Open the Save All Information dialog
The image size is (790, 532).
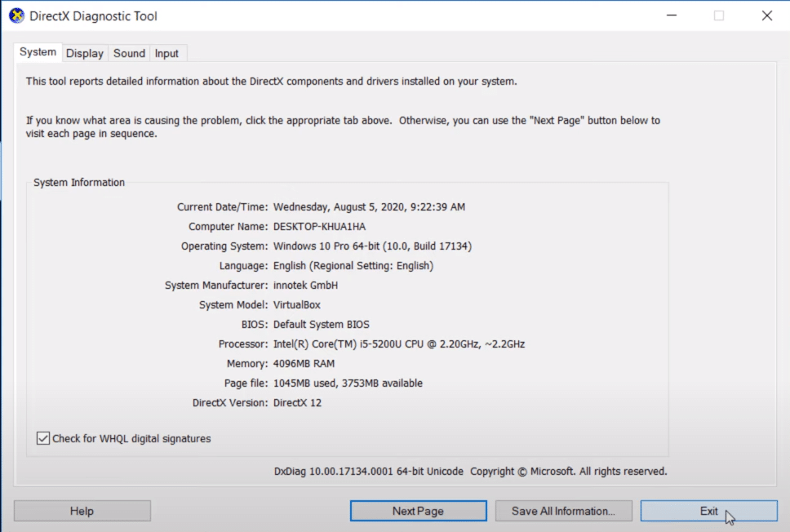(x=563, y=511)
